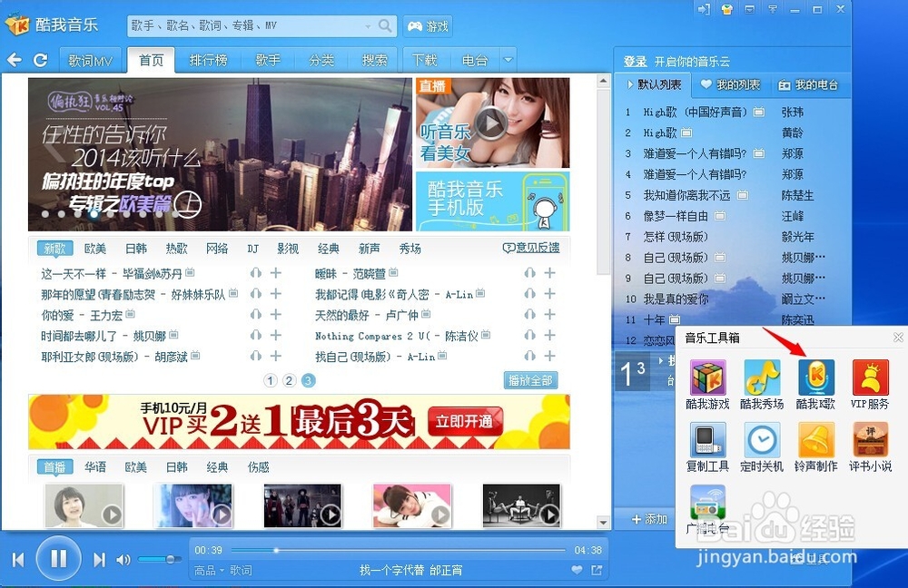The image size is (908, 588).
Task: Close the 音乐工具箱 popup
Action: point(898,338)
